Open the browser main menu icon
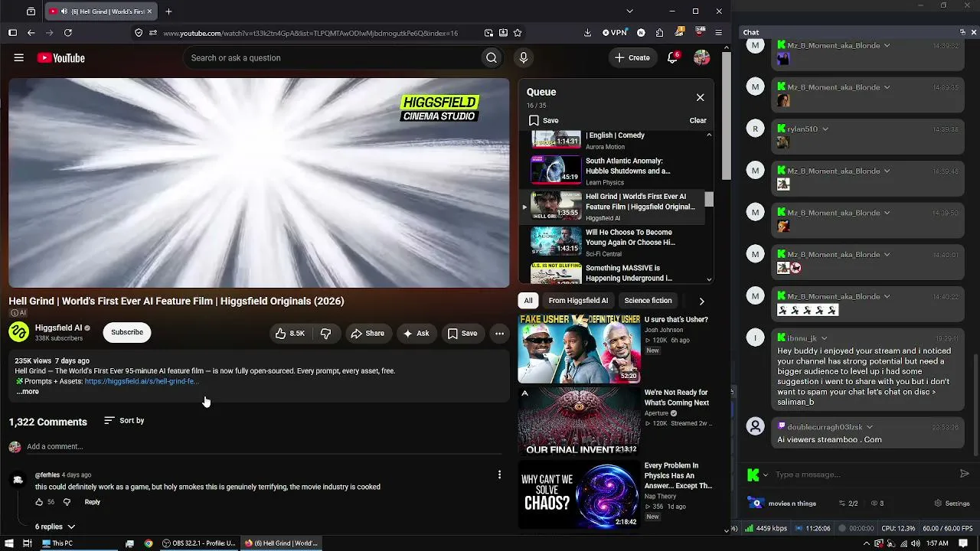The width and height of the screenshot is (980, 551). (718, 33)
